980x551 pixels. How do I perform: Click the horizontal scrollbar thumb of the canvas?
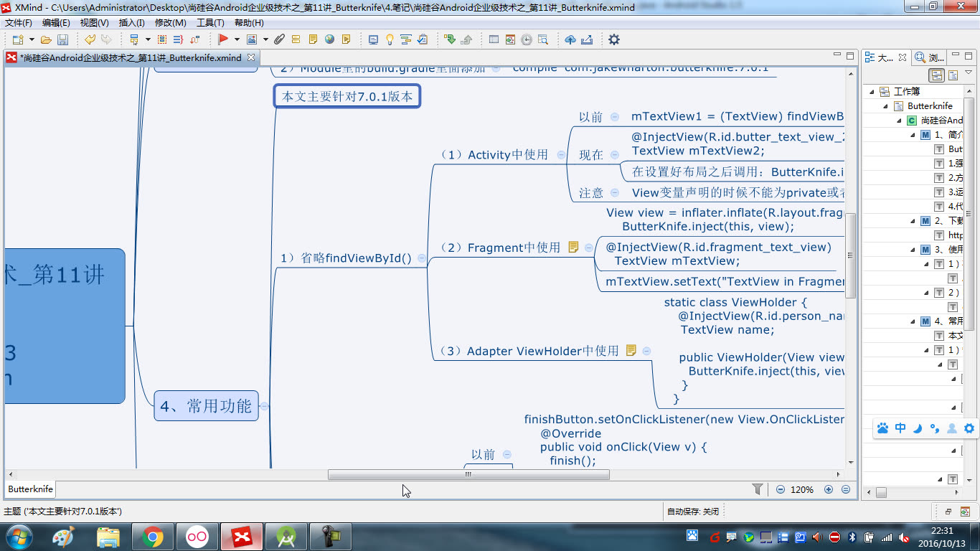[468, 474]
